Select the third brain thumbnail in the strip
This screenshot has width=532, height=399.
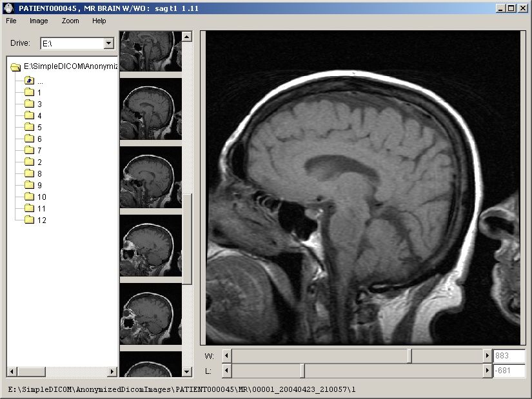coord(151,177)
